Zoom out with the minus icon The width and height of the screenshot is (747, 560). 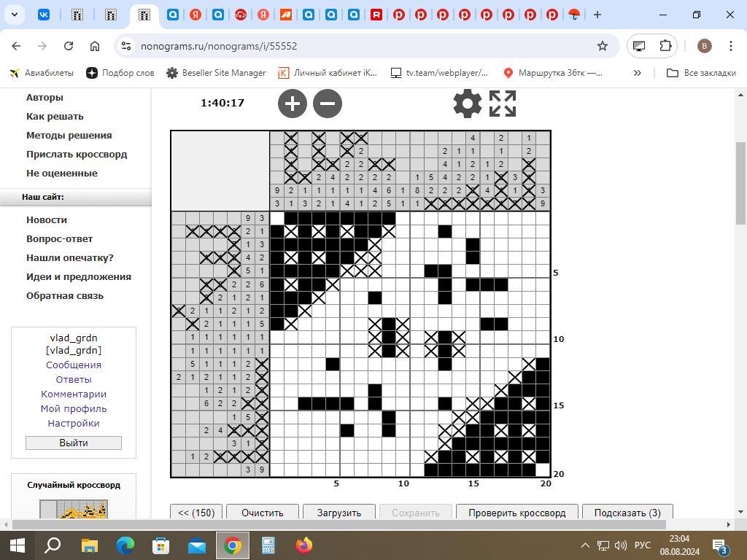328,104
